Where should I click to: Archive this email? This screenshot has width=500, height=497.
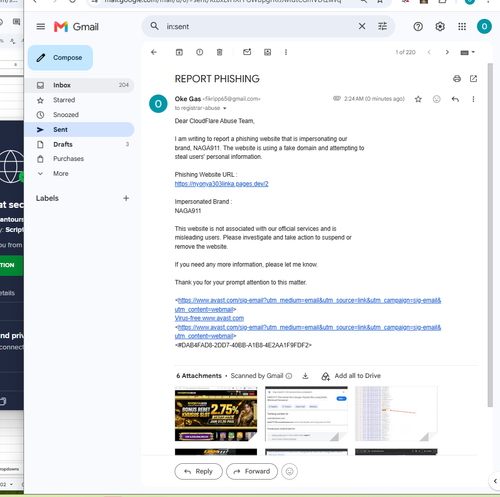pyautogui.click(x=179, y=52)
